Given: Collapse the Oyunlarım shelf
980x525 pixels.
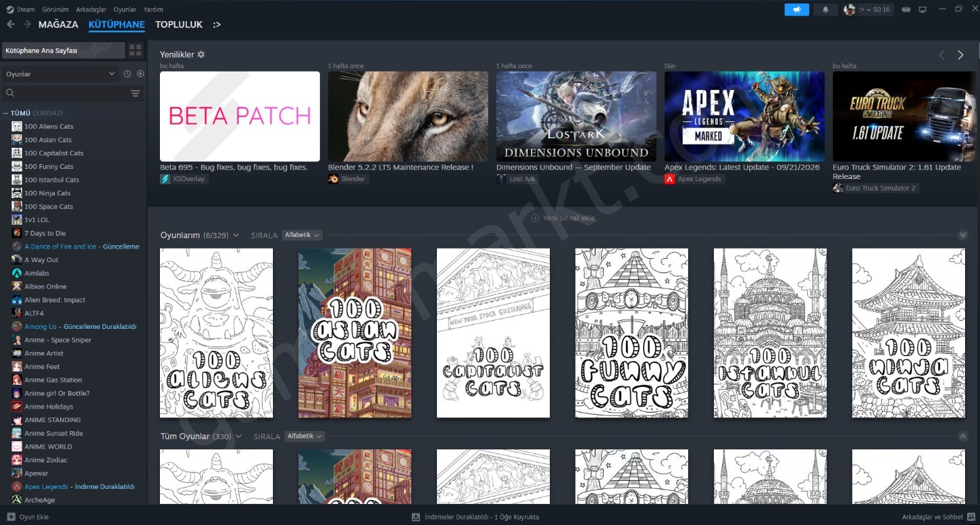Looking at the screenshot, I should click(962, 235).
